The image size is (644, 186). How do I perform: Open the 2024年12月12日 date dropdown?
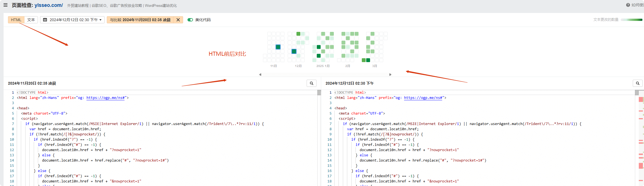72,20
